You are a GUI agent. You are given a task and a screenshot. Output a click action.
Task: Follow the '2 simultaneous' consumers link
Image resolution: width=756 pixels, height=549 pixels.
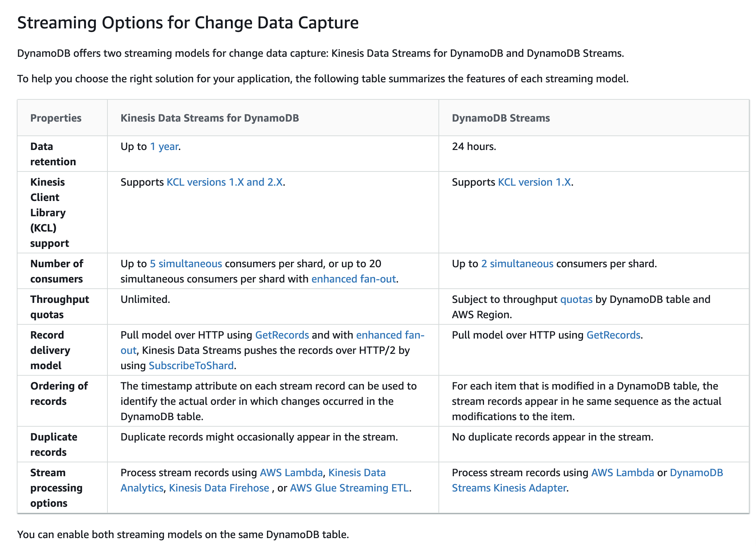point(517,264)
